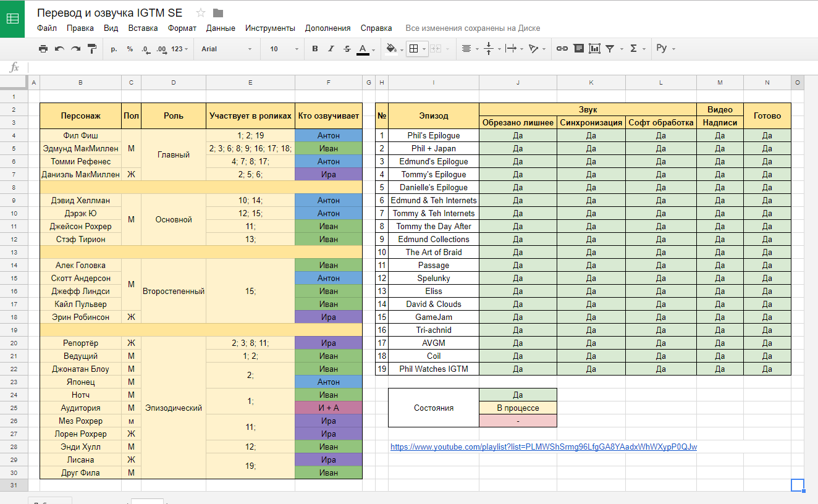Click 'Все изменения сохранены на Диске' status
This screenshot has height=504, width=818.
pyautogui.click(x=473, y=28)
